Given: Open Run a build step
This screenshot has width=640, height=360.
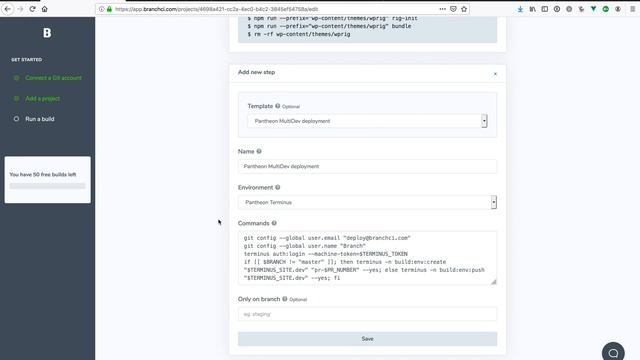Looking at the screenshot, I should (40, 119).
